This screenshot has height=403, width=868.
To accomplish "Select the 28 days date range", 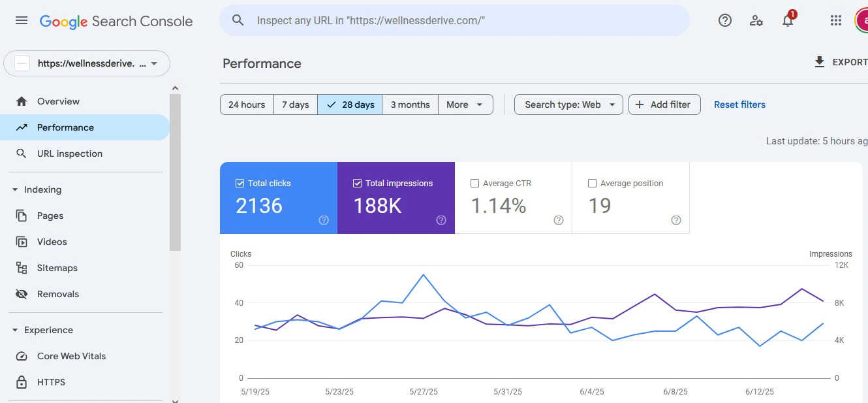I will click(350, 105).
